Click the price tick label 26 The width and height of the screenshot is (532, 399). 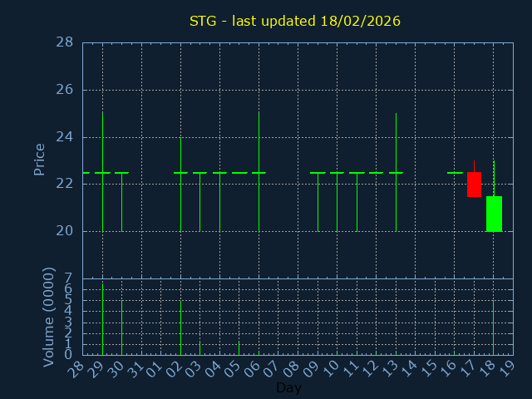point(64,90)
